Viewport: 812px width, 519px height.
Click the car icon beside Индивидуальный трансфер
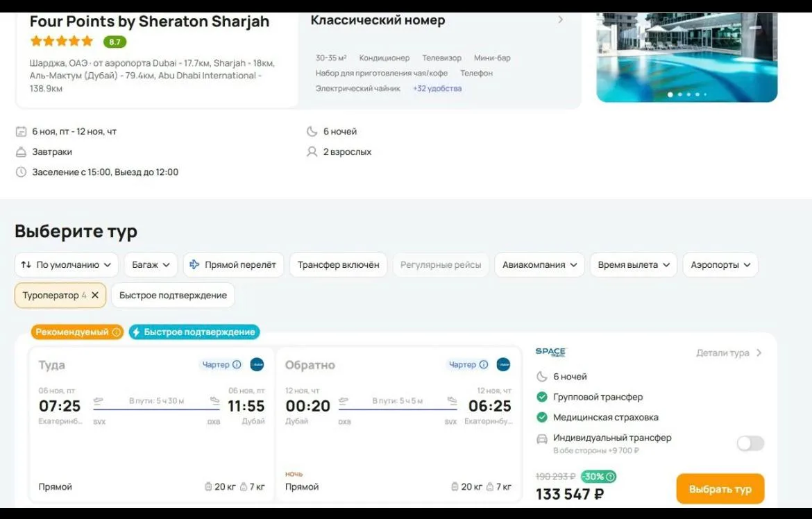click(541, 439)
